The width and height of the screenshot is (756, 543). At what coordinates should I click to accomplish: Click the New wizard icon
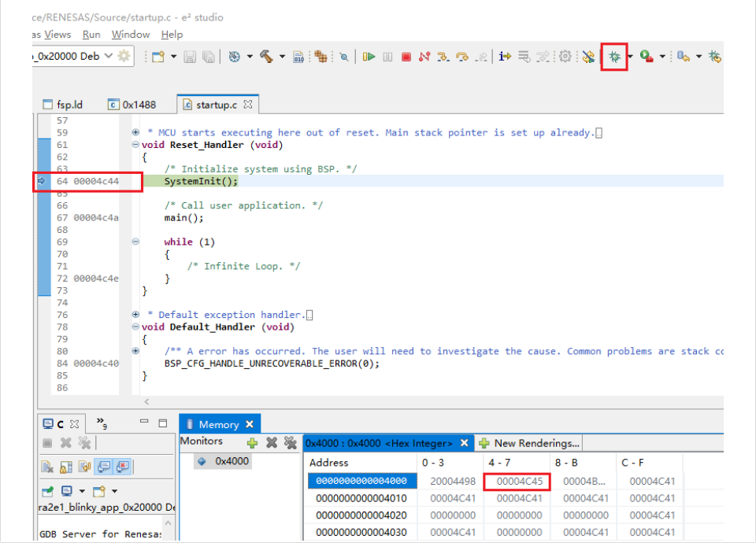coord(158,57)
